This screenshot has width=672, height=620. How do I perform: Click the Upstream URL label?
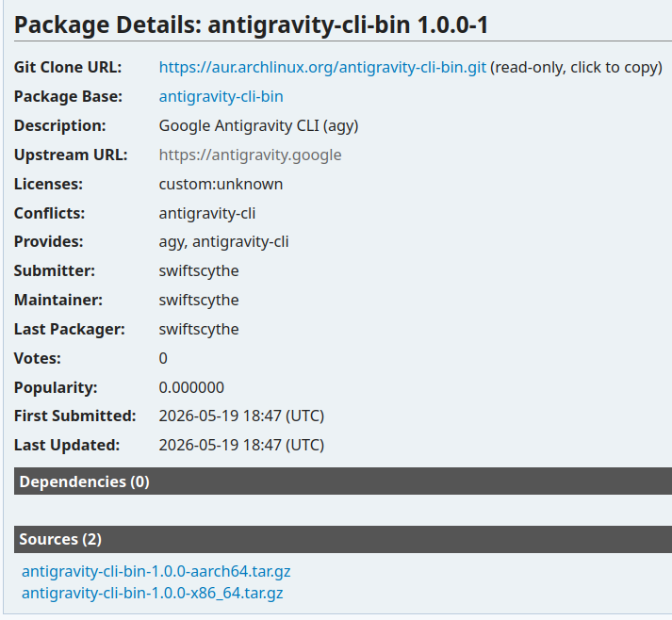71,155
